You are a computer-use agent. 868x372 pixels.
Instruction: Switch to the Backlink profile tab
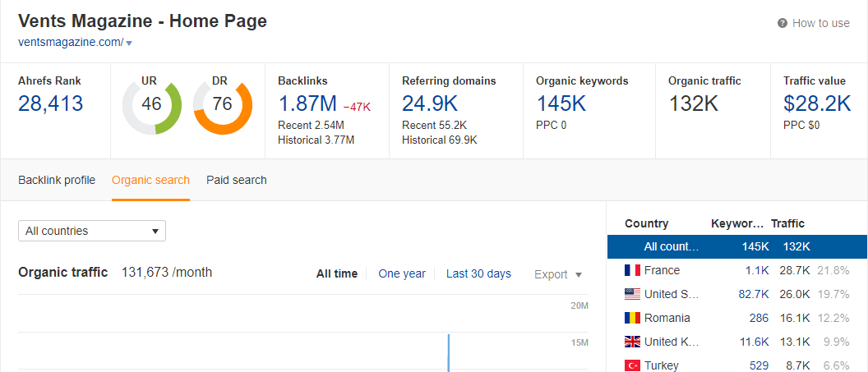(x=57, y=180)
